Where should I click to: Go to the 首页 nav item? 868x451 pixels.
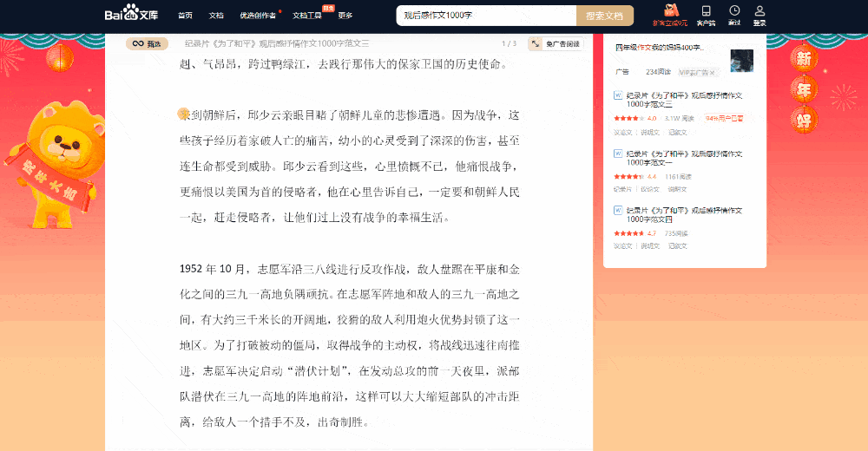[x=185, y=16]
